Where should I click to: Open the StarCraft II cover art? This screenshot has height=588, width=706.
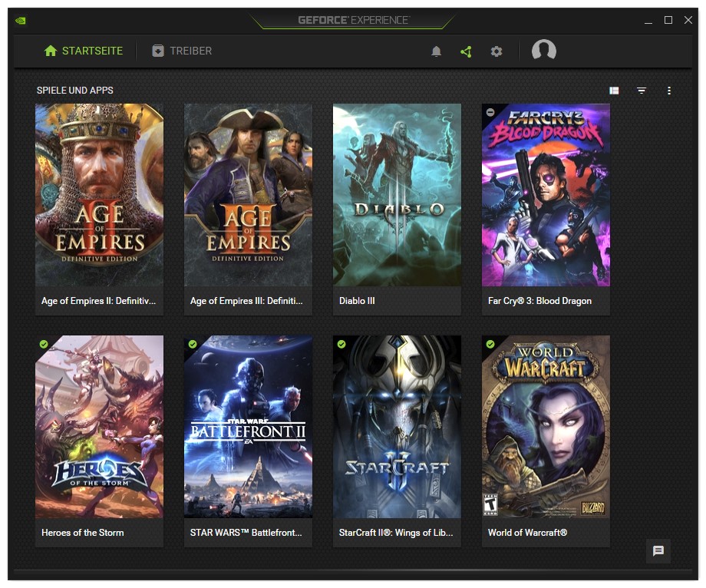pyautogui.click(x=398, y=427)
